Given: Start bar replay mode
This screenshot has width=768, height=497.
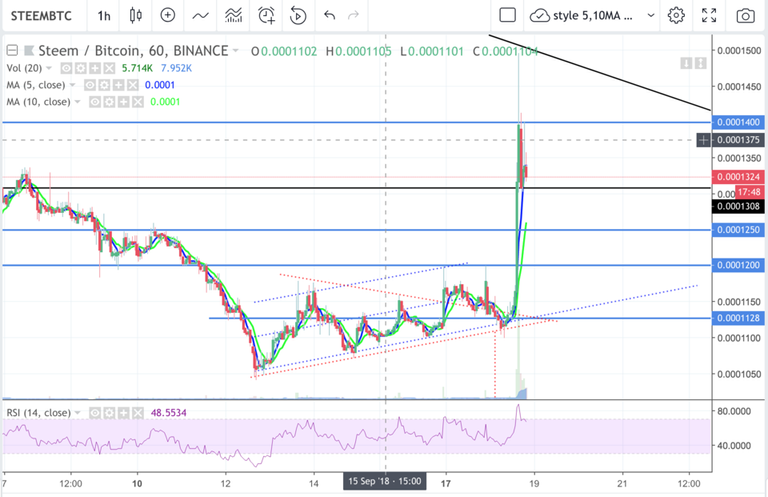Looking at the screenshot, I should click(298, 16).
